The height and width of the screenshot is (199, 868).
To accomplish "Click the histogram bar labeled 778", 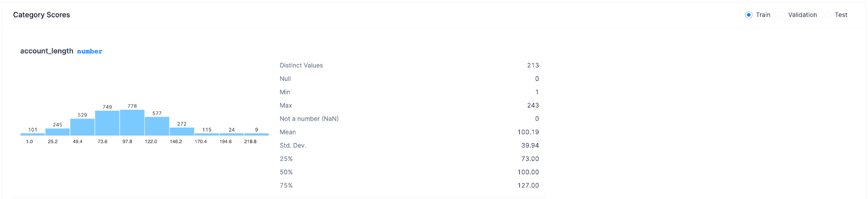I will [132, 123].
